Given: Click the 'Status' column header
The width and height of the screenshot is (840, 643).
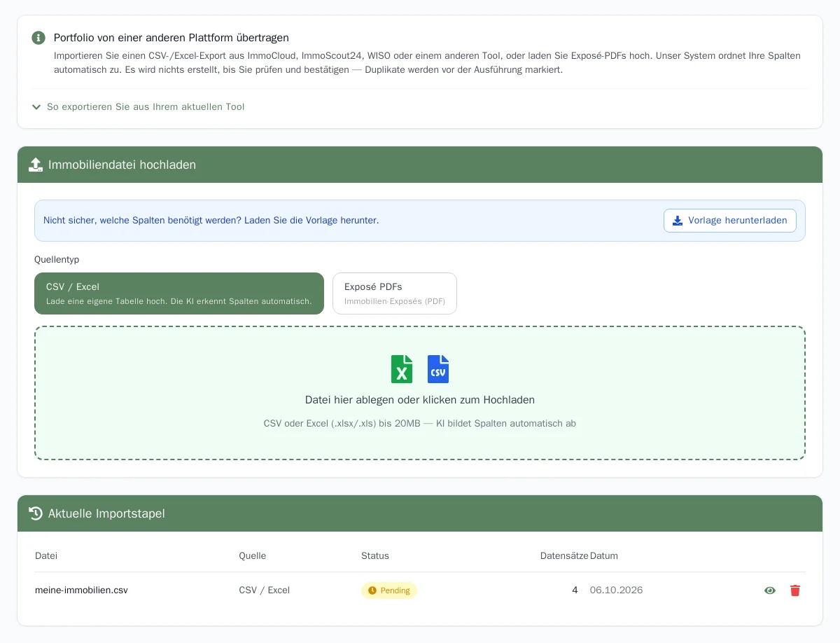Looking at the screenshot, I should point(375,556).
